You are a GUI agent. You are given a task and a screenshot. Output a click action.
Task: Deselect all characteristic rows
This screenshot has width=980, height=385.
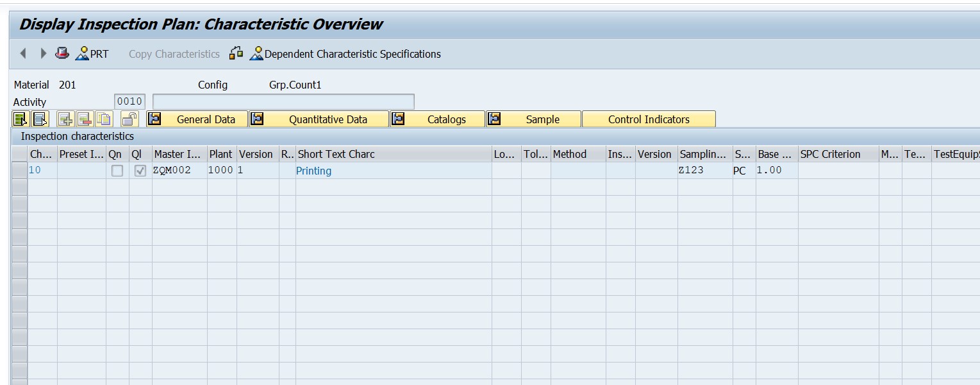[x=40, y=119]
